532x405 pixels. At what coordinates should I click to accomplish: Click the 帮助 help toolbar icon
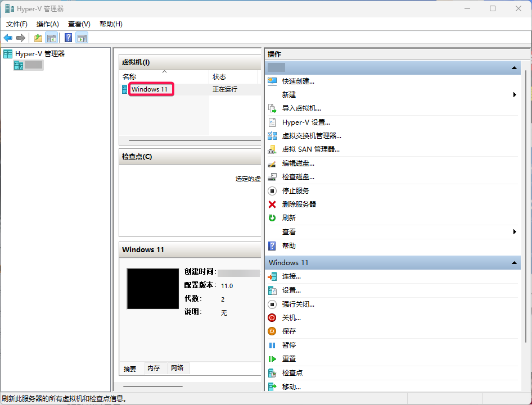67,38
